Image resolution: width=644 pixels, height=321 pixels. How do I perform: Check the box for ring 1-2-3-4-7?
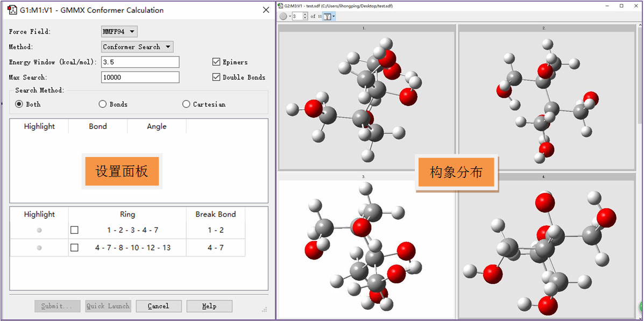click(74, 230)
